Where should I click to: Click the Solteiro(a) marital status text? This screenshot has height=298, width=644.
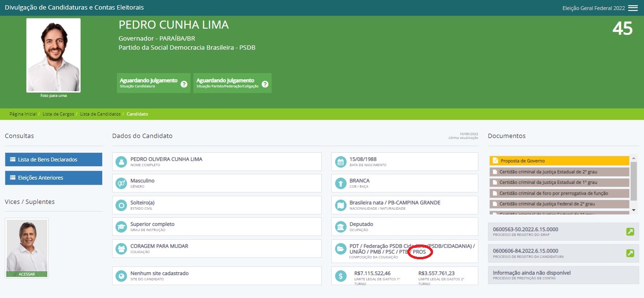tap(142, 202)
